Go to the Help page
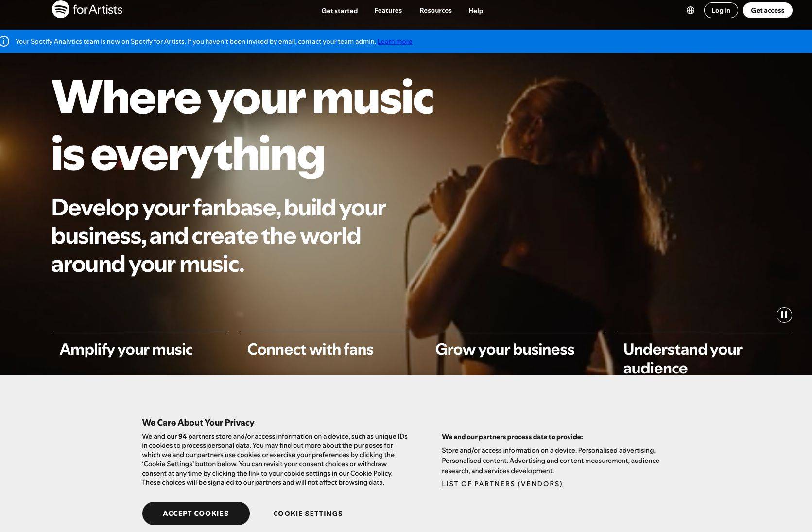Screen dimensions: 812x532 (x=475, y=11)
